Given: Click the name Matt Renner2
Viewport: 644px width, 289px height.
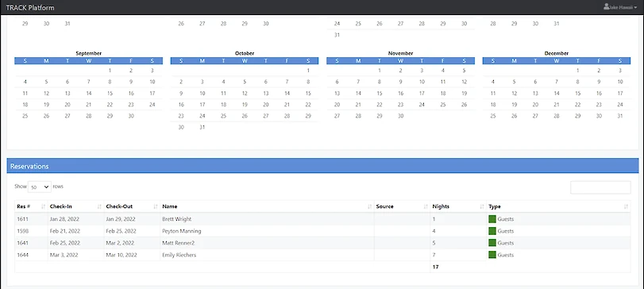Looking at the screenshot, I should pyautogui.click(x=178, y=243).
